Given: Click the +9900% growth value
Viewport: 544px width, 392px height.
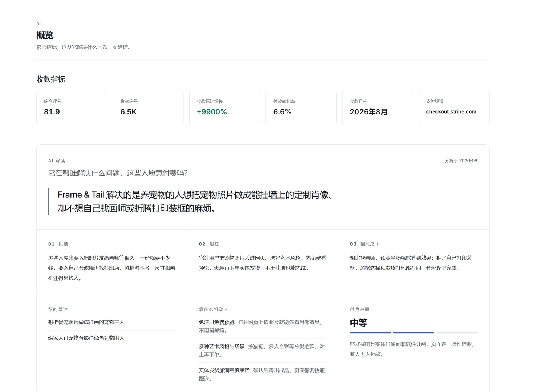Looking at the screenshot, I should pyautogui.click(x=212, y=112).
